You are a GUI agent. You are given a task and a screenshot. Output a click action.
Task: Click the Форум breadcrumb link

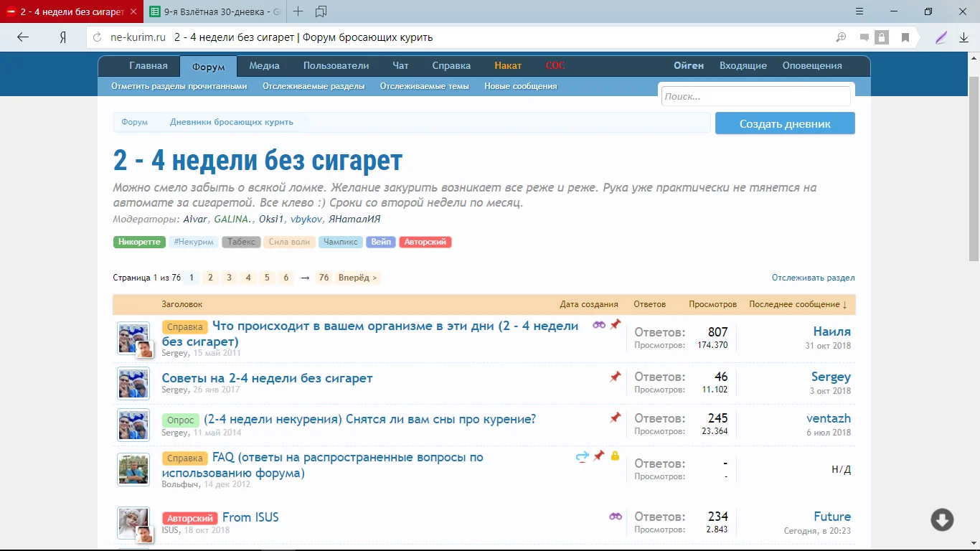click(135, 122)
